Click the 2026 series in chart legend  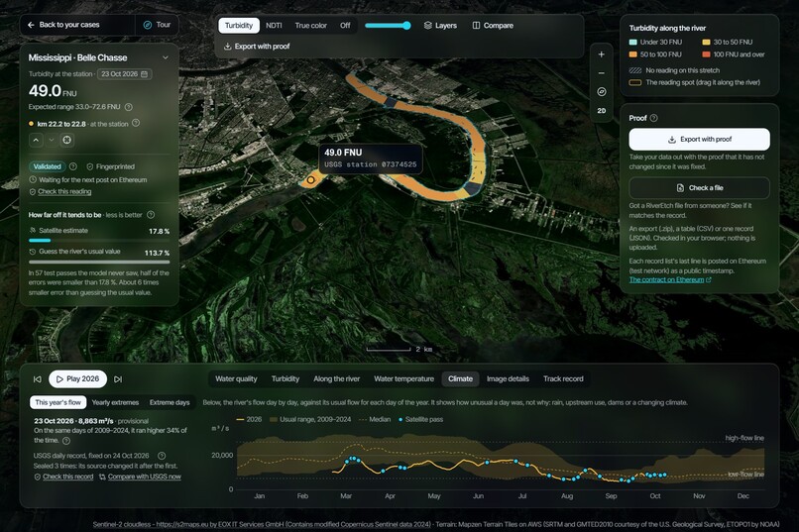coord(249,419)
